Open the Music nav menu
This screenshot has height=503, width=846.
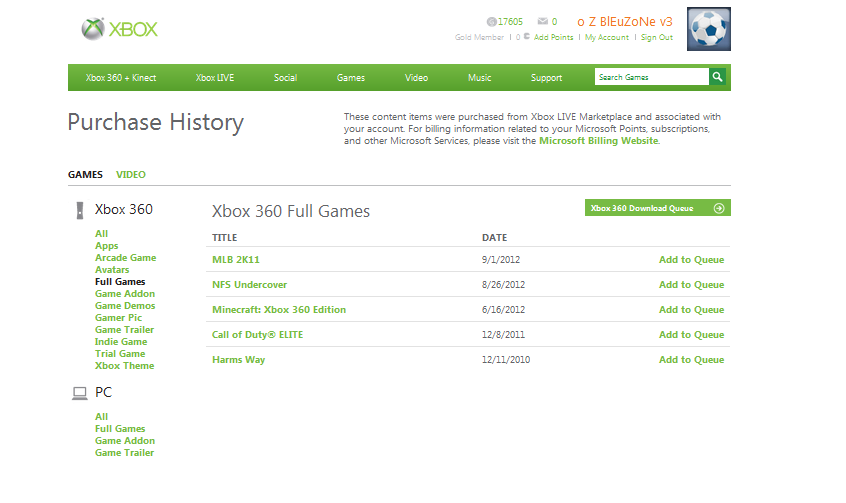tap(480, 78)
